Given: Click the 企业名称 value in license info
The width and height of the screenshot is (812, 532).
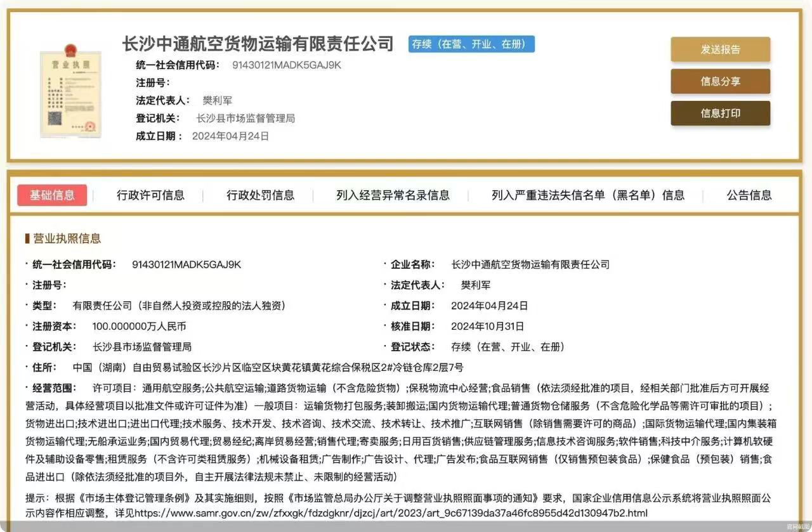Looking at the screenshot, I should tap(530, 264).
